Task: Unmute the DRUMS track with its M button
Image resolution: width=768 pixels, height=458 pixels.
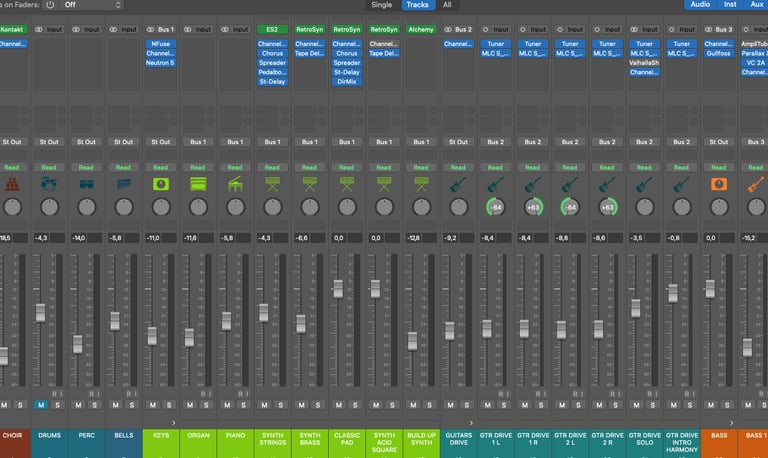Action: [x=41, y=405]
